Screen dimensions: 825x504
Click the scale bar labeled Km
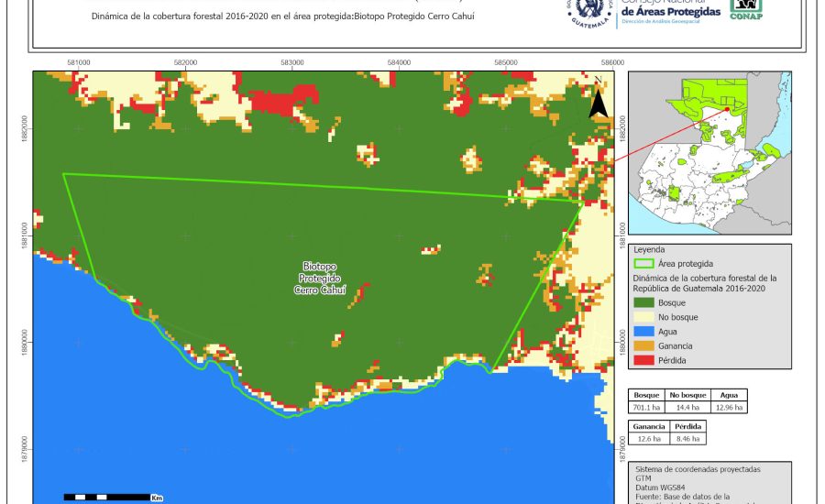pyautogui.click(x=110, y=497)
